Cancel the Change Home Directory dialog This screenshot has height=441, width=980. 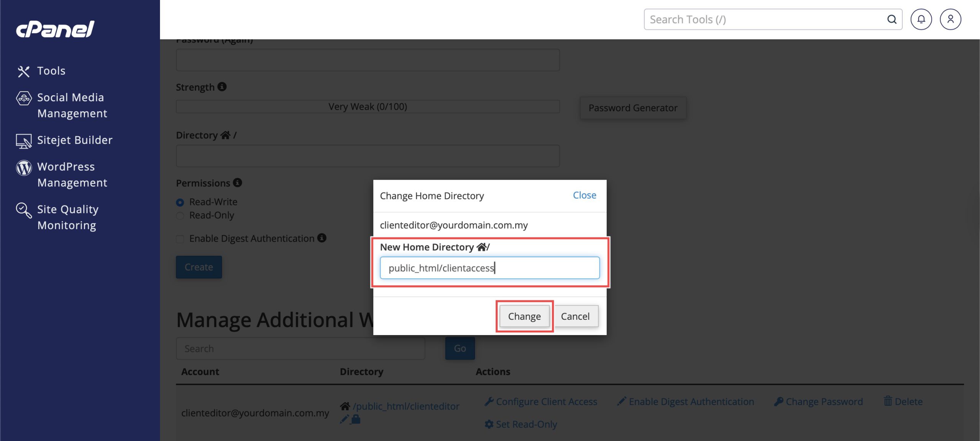pos(575,316)
